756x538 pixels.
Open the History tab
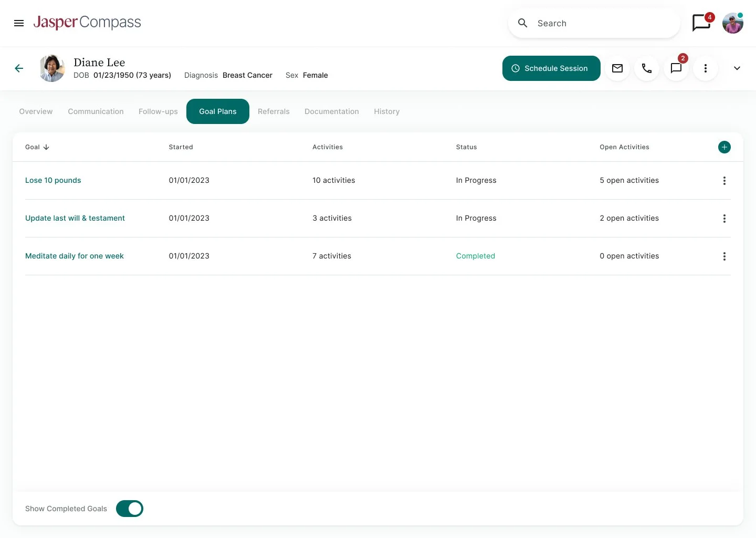387,111
